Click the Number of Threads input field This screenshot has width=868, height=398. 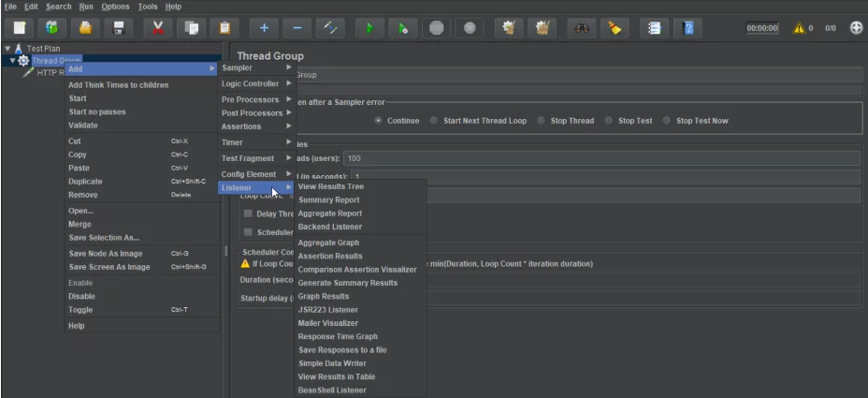pyautogui.click(x=601, y=158)
